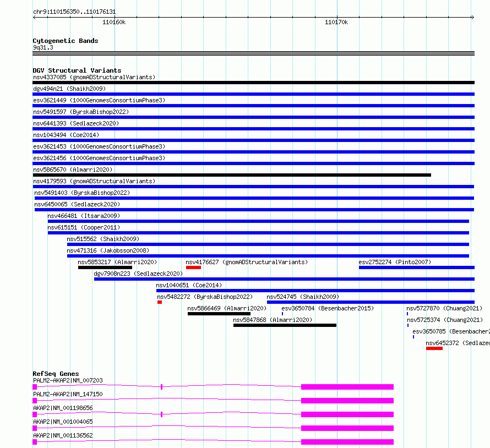The height and width of the screenshot is (448, 490).
Task: Click large exon block of NM_007203
Action: (x=347, y=387)
